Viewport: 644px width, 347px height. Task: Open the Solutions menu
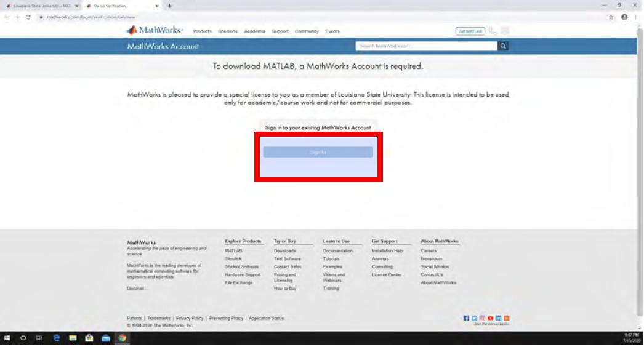coord(227,31)
